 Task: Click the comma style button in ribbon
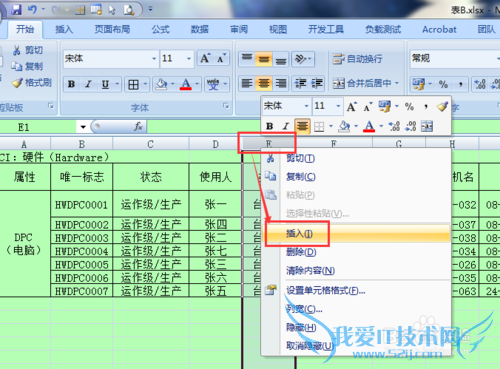tap(461, 84)
